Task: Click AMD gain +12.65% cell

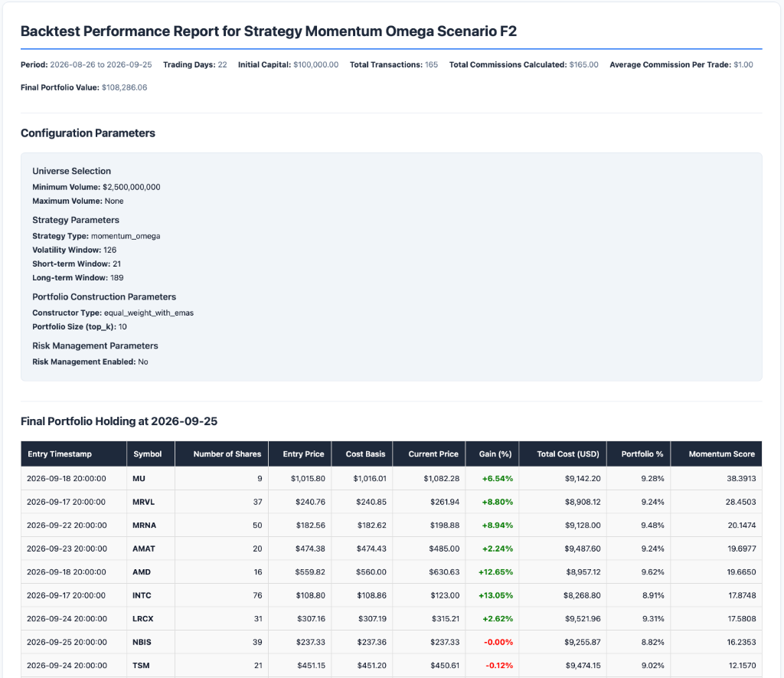Action: pyautogui.click(x=492, y=572)
